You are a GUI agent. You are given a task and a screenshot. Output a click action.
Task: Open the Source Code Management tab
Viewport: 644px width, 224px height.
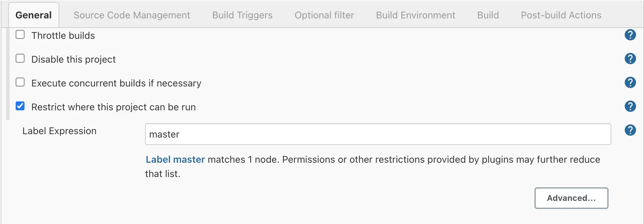pyautogui.click(x=132, y=15)
